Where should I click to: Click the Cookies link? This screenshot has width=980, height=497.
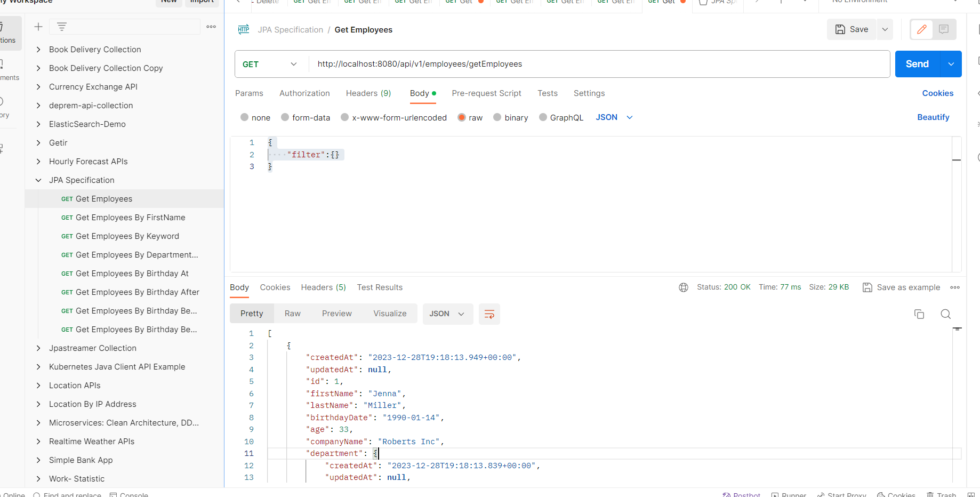click(x=938, y=93)
